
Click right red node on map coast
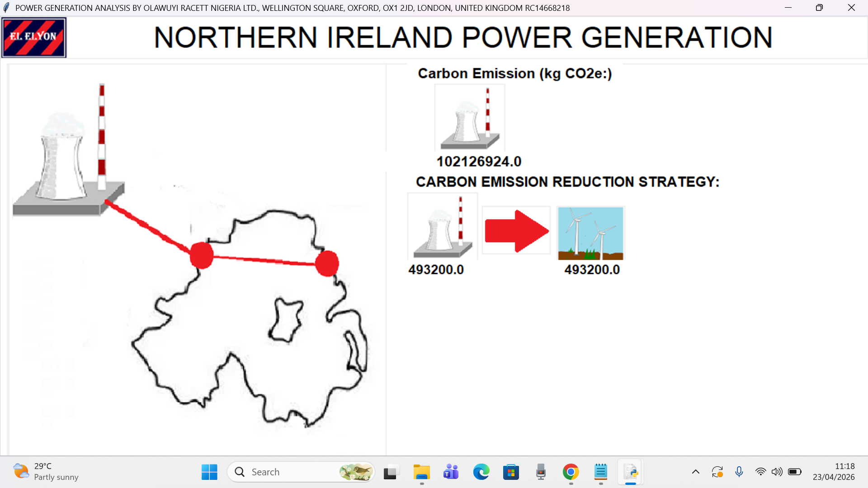point(327,264)
